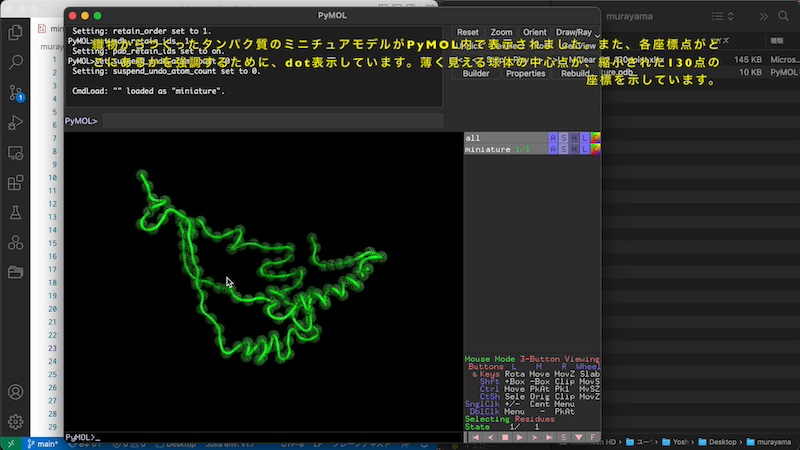Open the Accounts icon in the activity bar
This screenshot has width=800, height=450.
(x=15, y=392)
